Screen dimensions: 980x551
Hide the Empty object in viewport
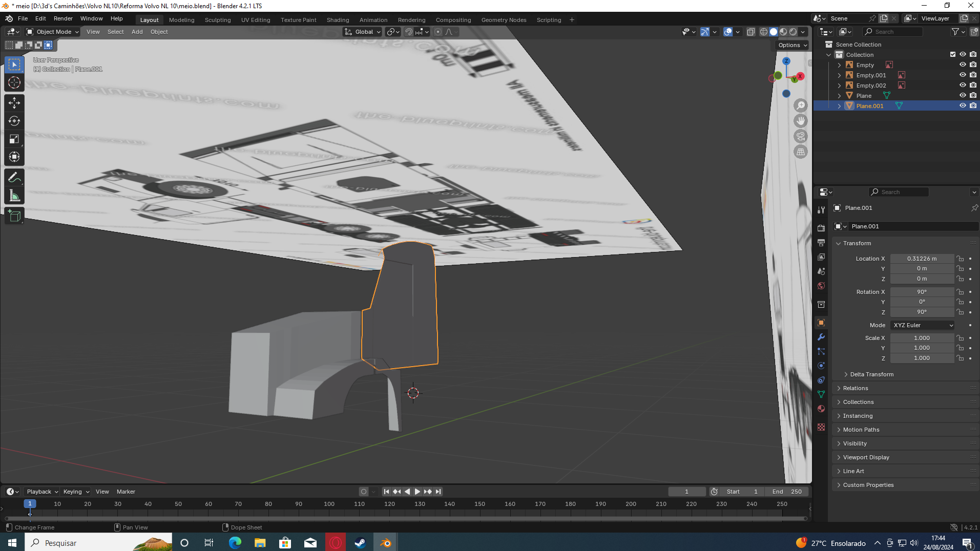(x=963, y=65)
